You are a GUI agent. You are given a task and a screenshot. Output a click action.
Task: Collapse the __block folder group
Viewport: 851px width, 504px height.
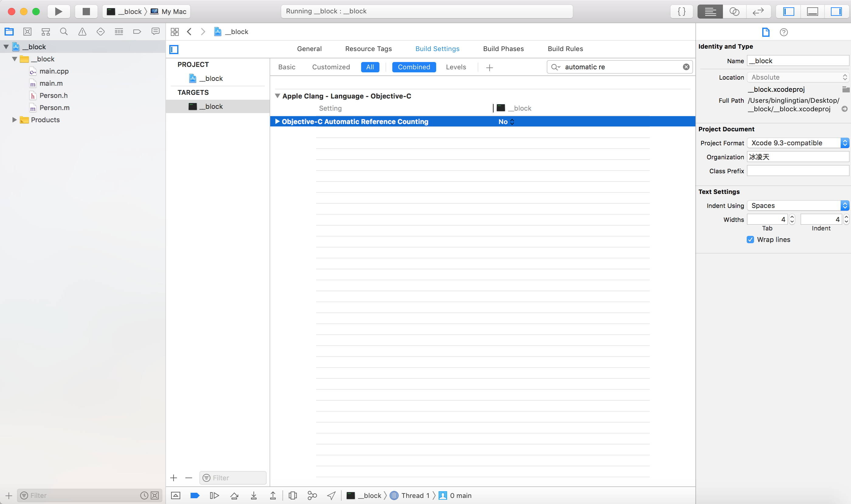pos(15,59)
